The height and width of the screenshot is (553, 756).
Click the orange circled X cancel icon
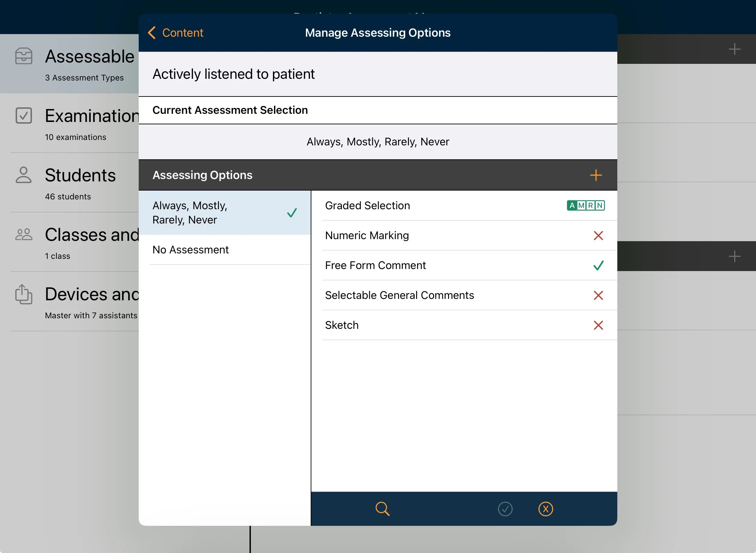point(546,509)
